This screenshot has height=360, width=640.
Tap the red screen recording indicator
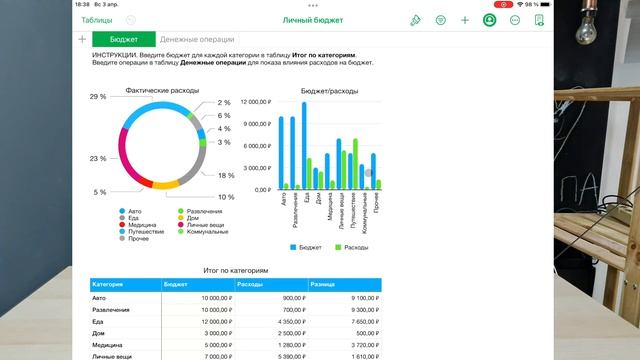click(x=503, y=4)
